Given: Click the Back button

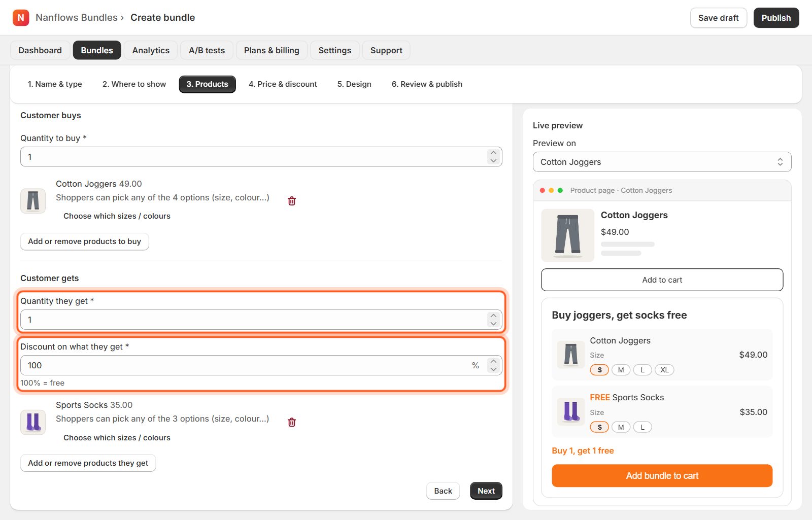Looking at the screenshot, I should [x=443, y=491].
